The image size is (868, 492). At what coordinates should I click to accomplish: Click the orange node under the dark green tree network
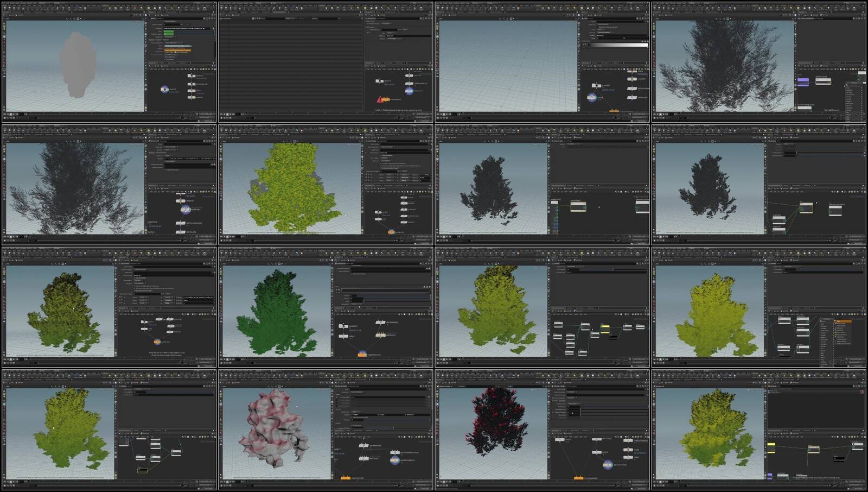pyautogui.click(x=362, y=354)
